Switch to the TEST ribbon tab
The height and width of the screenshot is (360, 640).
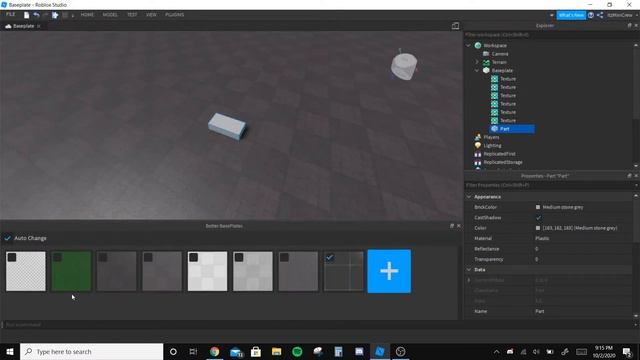pos(132,15)
